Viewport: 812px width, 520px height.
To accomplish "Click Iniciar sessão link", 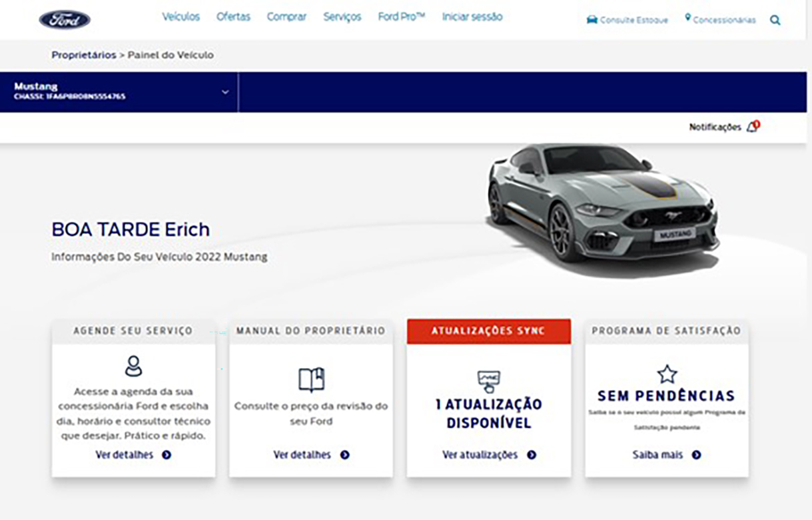I will point(472,17).
